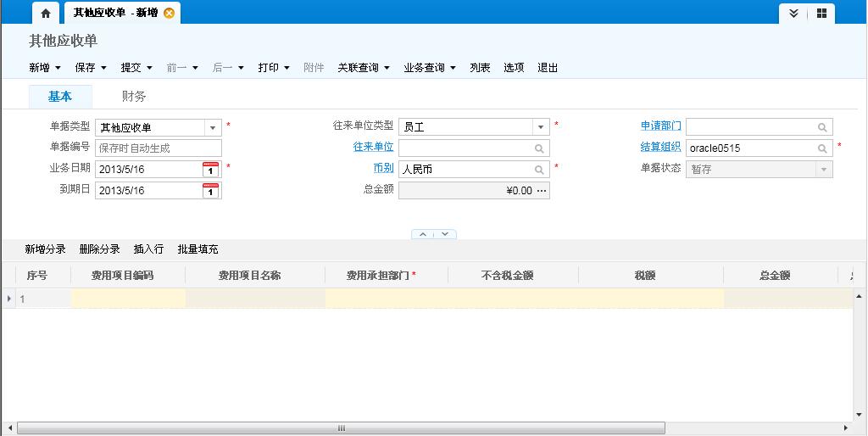Click the 往来单位 link label

373,147
